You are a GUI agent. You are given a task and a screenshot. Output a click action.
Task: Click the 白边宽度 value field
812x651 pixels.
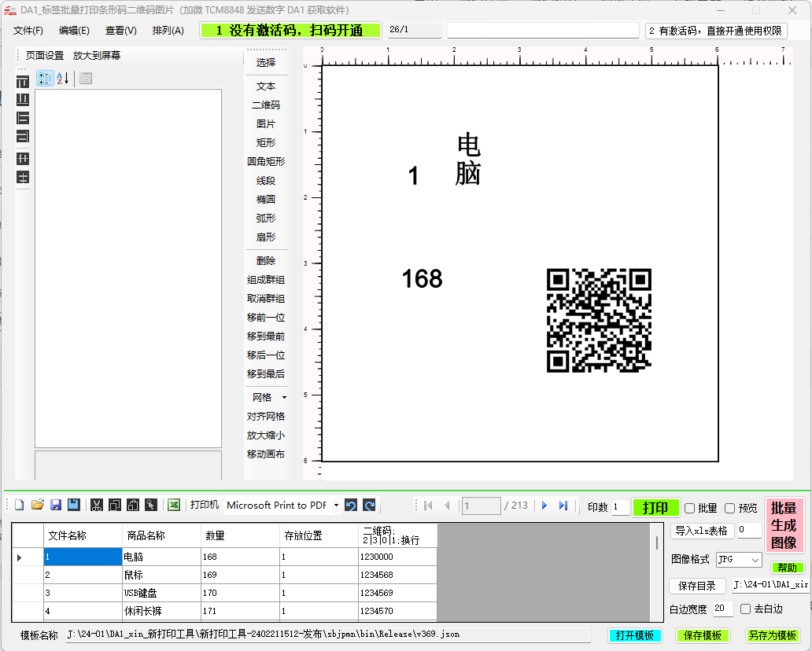pyautogui.click(x=723, y=609)
